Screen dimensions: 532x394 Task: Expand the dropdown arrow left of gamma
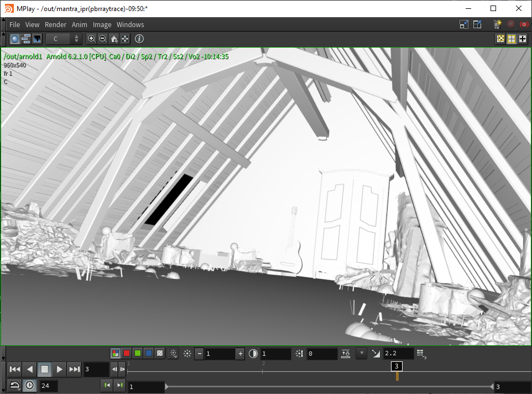(x=362, y=353)
